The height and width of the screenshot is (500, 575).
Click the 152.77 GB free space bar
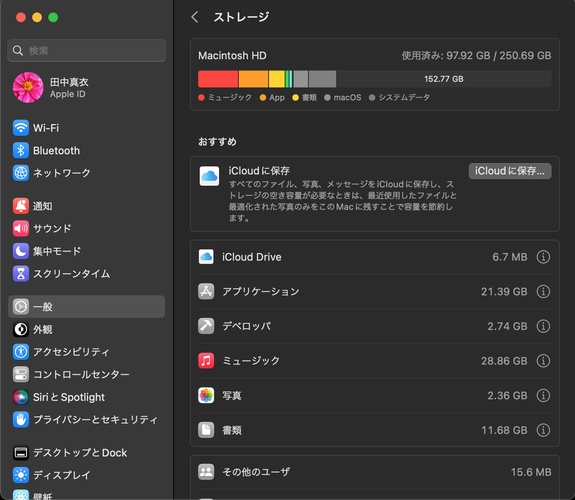444,79
